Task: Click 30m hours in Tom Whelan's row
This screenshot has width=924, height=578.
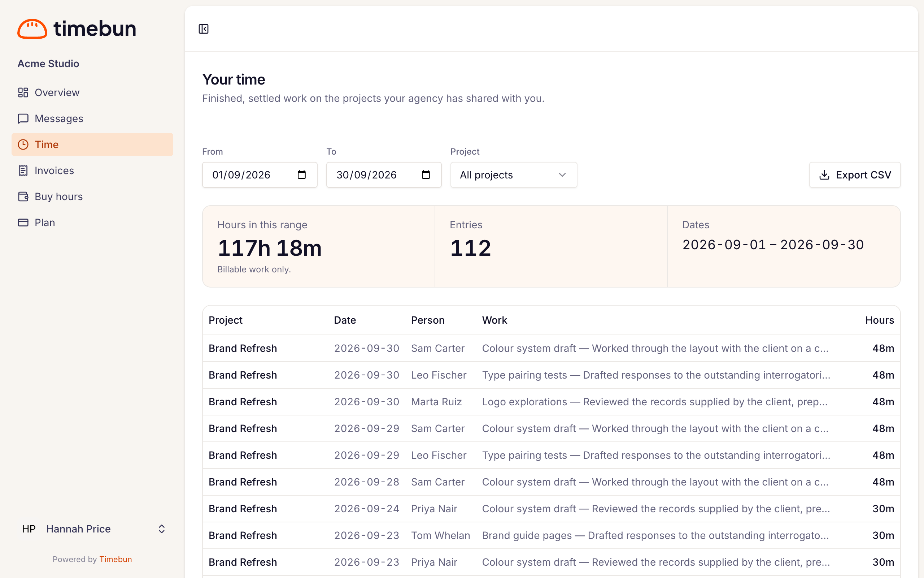Action: click(x=883, y=535)
